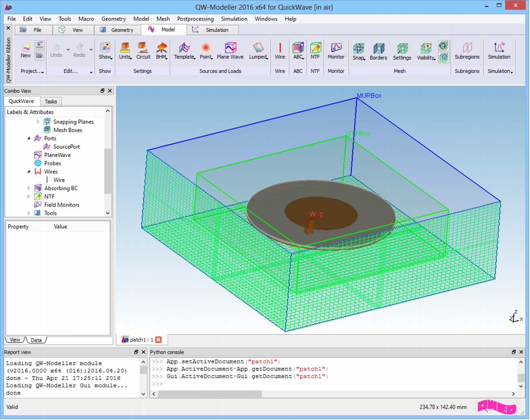The height and width of the screenshot is (420, 530).
Task: Click the Report view down scroll arrow
Action: click(x=143, y=394)
